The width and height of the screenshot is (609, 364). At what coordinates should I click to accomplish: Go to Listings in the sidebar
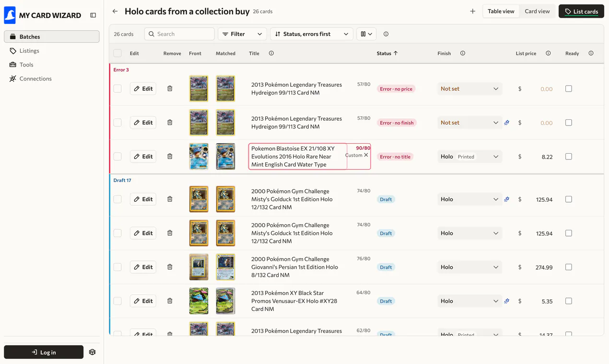pos(52,51)
